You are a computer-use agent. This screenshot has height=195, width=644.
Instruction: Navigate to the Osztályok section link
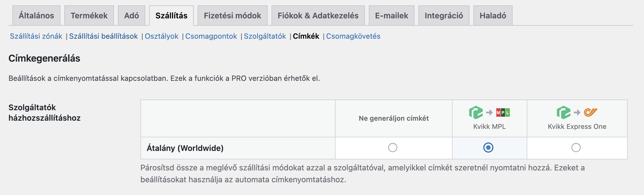pyautogui.click(x=162, y=36)
